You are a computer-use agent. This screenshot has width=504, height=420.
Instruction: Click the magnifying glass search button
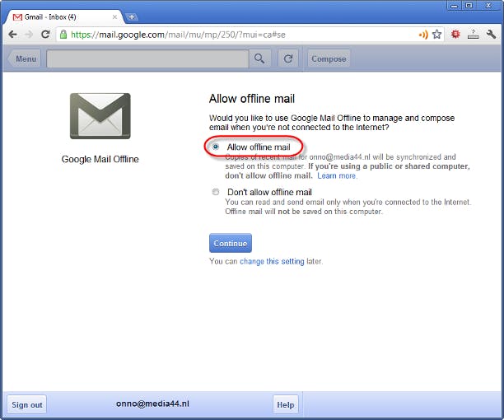[259, 58]
